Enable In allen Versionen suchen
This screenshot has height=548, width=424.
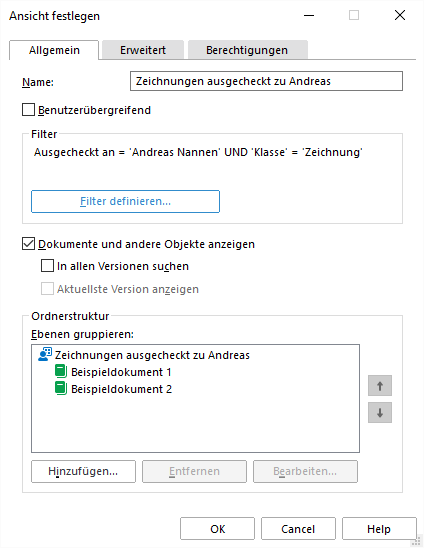(47, 266)
